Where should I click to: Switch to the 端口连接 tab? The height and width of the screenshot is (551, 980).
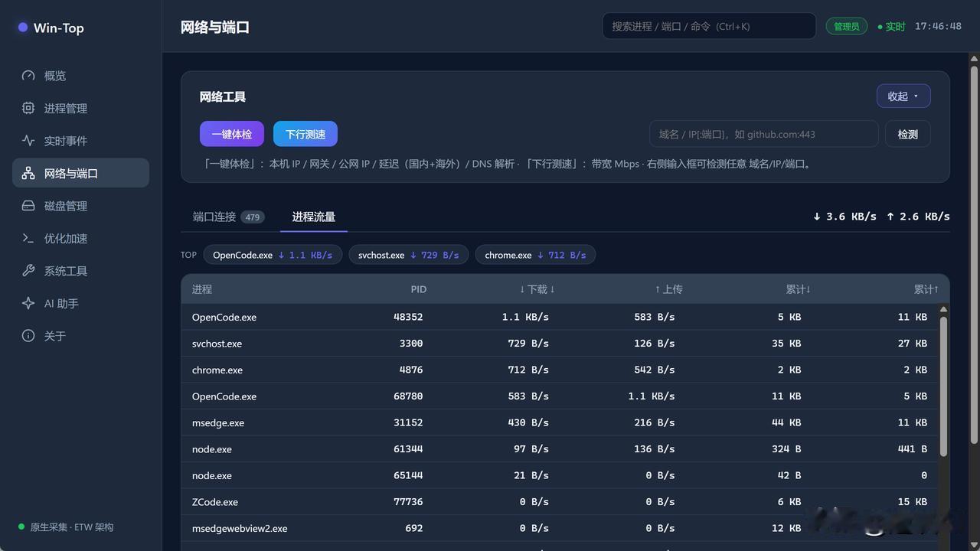coord(228,217)
